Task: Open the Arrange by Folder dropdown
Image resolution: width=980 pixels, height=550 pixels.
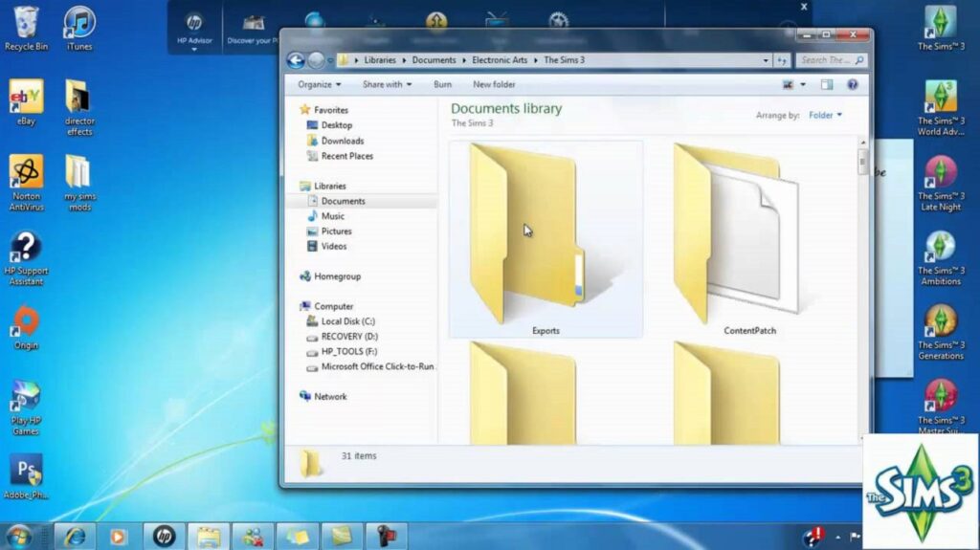Action: tap(825, 115)
